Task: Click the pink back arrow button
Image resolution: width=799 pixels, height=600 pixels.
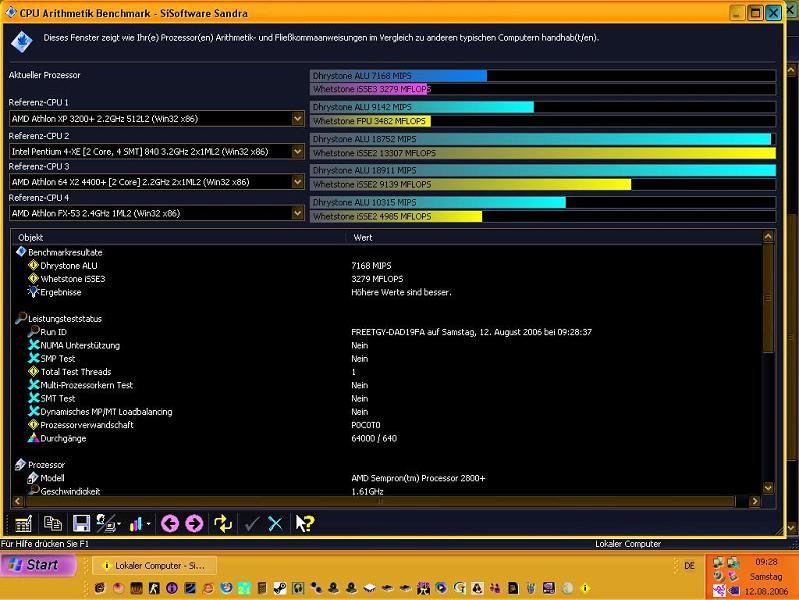Action: [x=170, y=524]
